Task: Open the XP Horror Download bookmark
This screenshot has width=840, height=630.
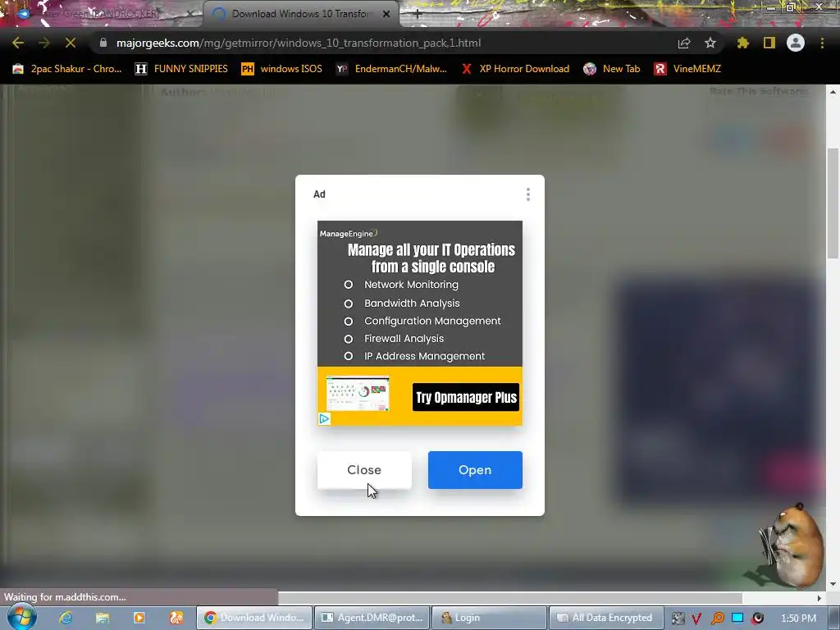Action: click(515, 69)
